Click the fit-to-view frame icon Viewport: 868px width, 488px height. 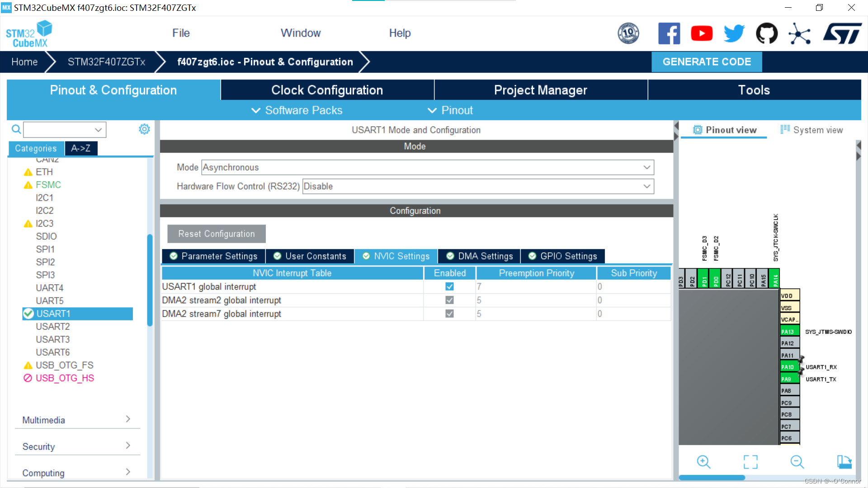(750, 461)
